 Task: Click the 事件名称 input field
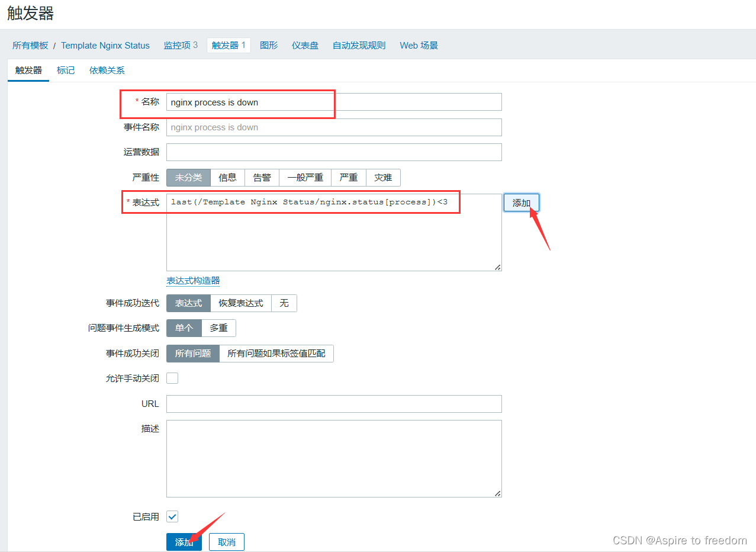334,127
